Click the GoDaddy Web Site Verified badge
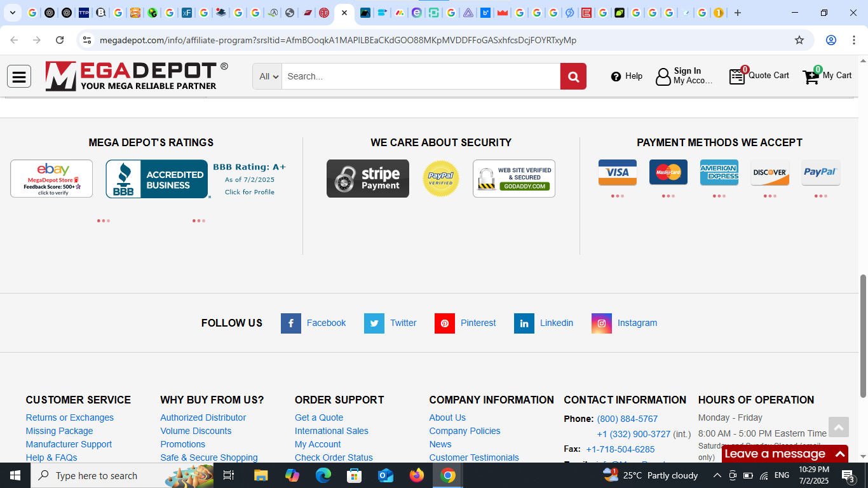Viewport: 868px width, 488px height. tap(514, 179)
